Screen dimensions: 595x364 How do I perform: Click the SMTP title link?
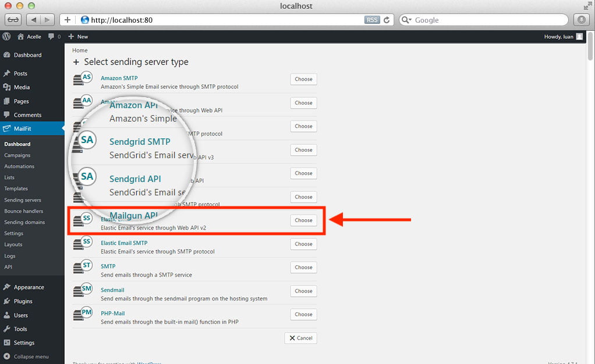pos(108,266)
